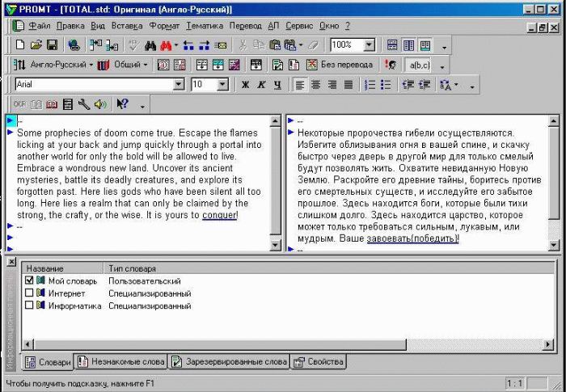Apply bulleted list formatting
566x392 pixels.
386,85
